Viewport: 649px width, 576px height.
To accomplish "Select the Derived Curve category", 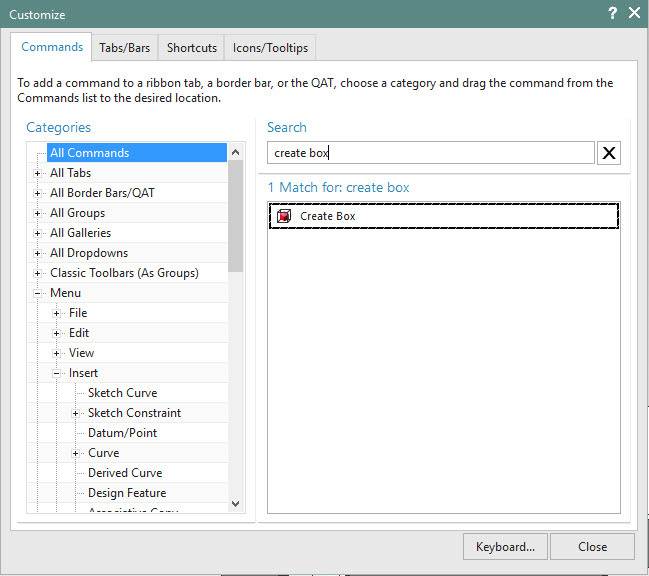I will pyautogui.click(x=125, y=473).
